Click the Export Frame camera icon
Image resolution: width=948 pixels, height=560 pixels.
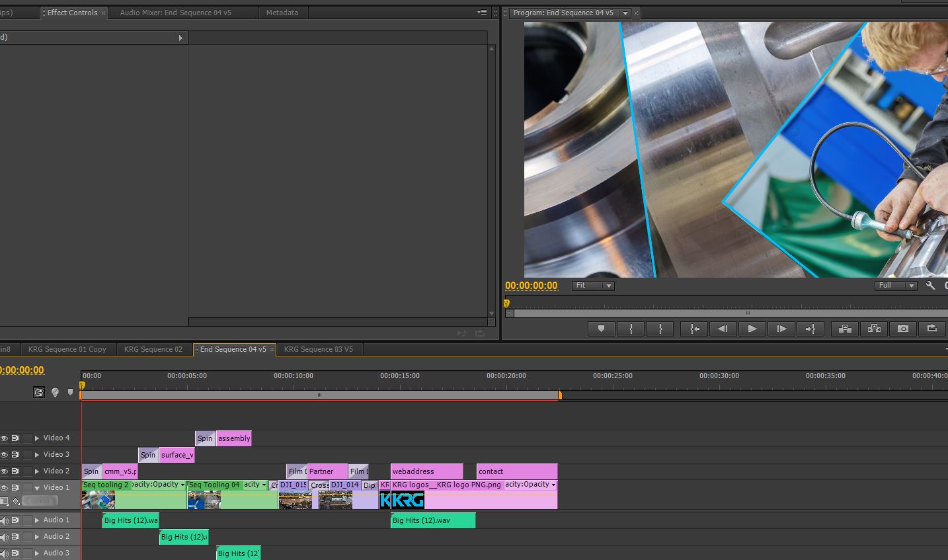coord(903,329)
